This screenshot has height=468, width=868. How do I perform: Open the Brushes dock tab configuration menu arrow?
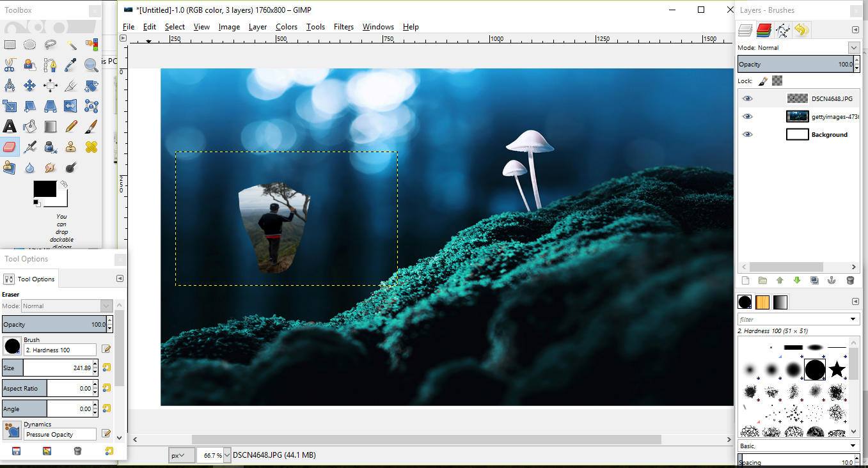pos(855,302)
